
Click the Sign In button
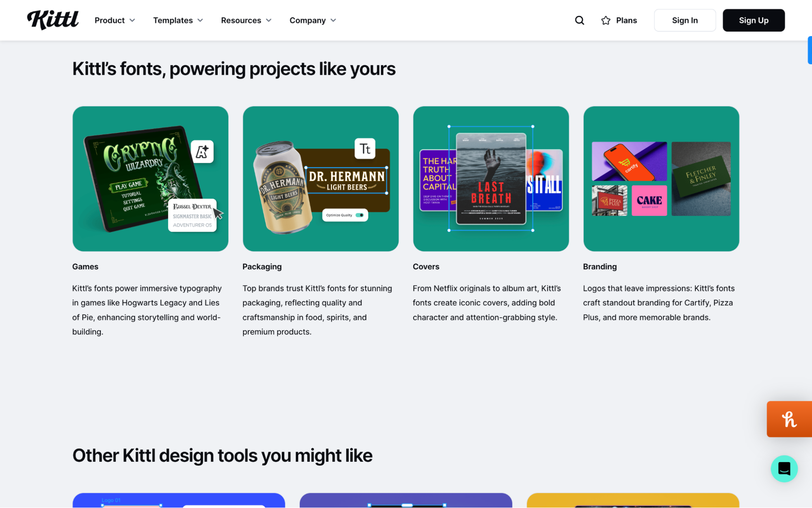(x=685, y=20)
